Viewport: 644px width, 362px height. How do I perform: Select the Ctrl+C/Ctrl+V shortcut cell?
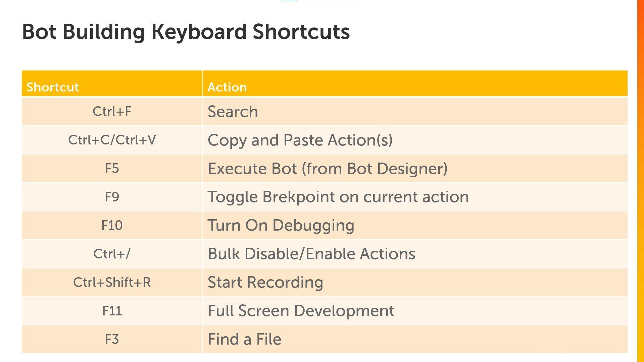112,140
